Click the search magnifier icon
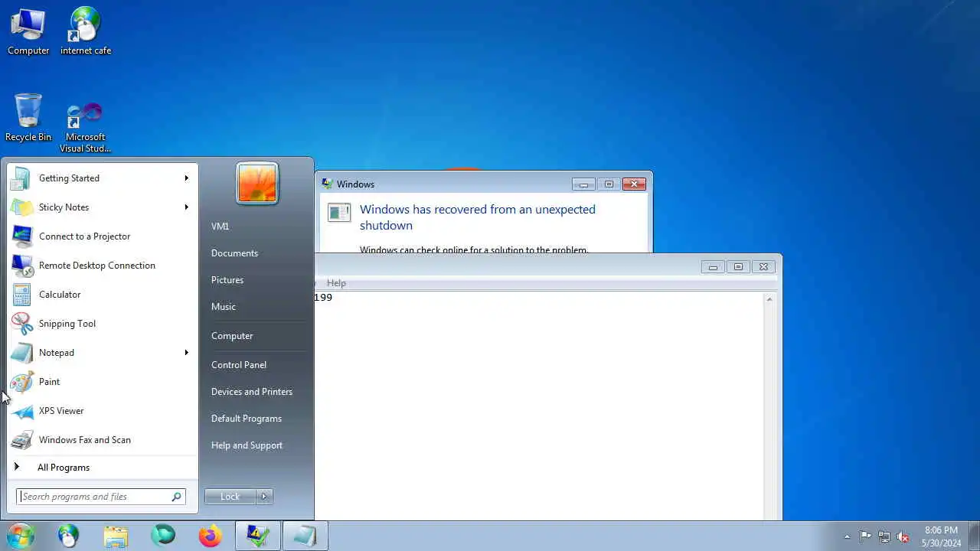The width and height of the screenshot is (980, 551). point(176,497)
